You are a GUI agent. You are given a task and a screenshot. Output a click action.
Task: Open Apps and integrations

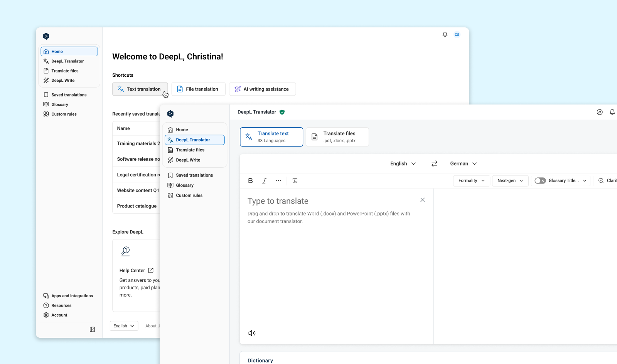(69, 296)
